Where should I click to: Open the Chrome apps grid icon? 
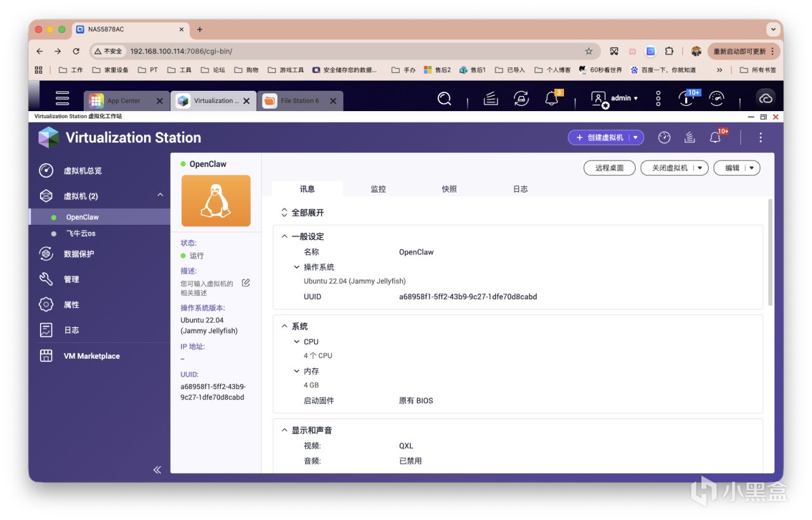coord(39,70)
